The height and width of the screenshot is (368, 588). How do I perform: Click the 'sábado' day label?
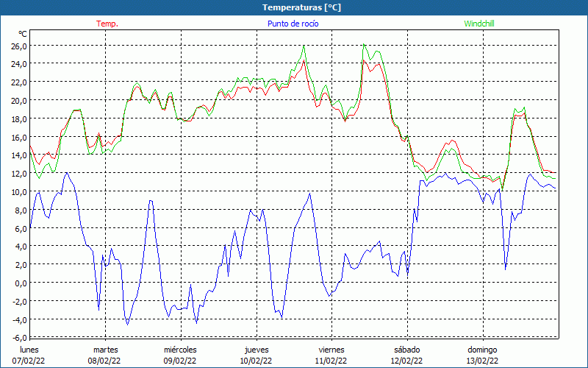pos(407,350)
